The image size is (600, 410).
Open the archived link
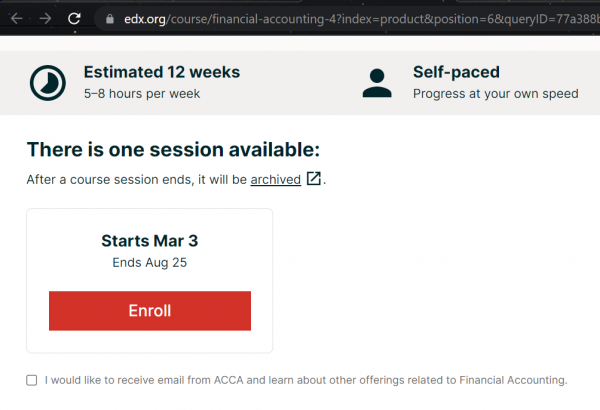point(276,180)
